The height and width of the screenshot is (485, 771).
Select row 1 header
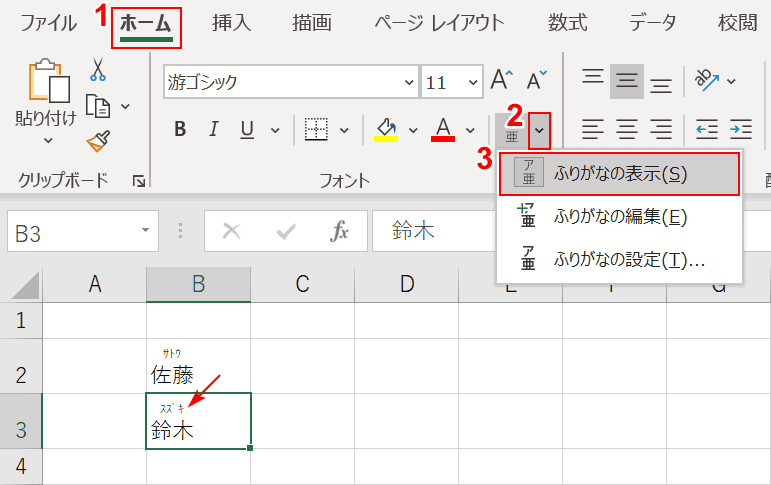point(21,320)
